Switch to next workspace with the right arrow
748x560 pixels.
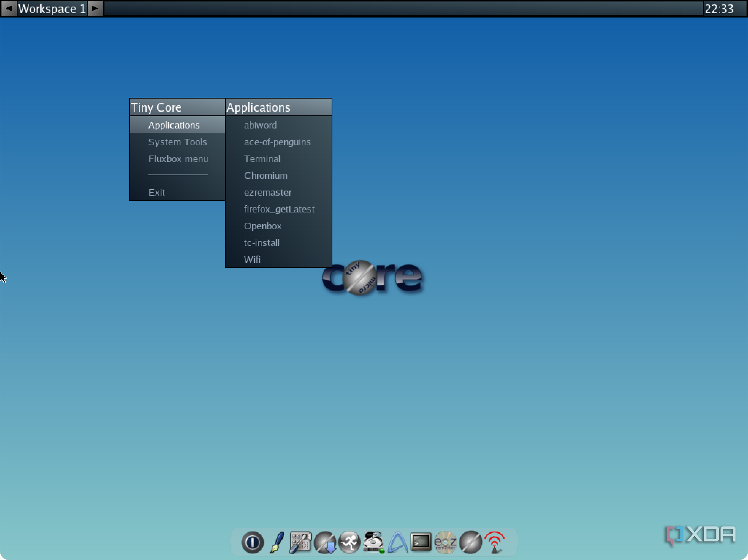pyautogui.click(x=95, y=8)
